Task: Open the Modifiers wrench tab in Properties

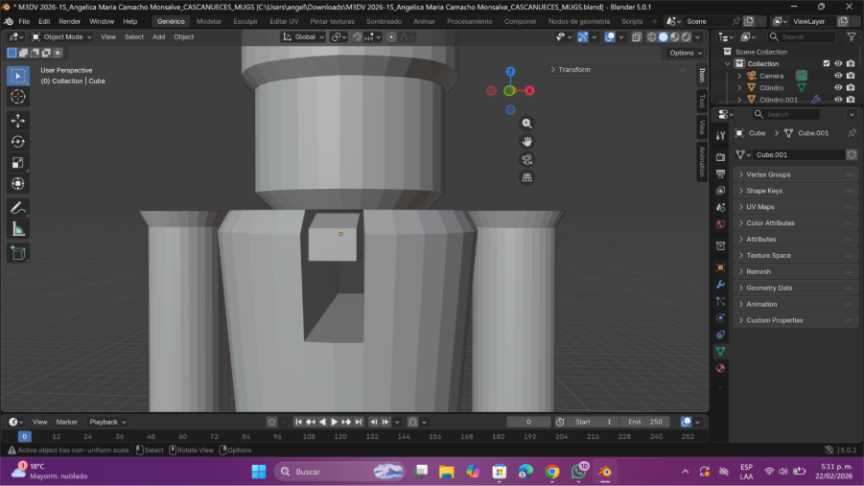Action: pos(720,284)
